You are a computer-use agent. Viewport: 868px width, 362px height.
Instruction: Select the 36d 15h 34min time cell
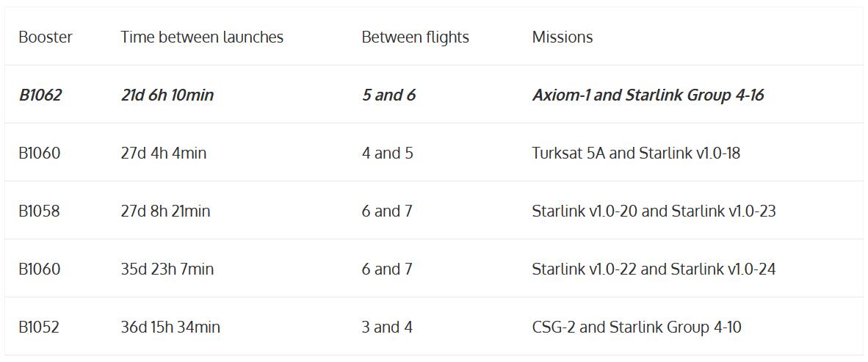(170, 327)
